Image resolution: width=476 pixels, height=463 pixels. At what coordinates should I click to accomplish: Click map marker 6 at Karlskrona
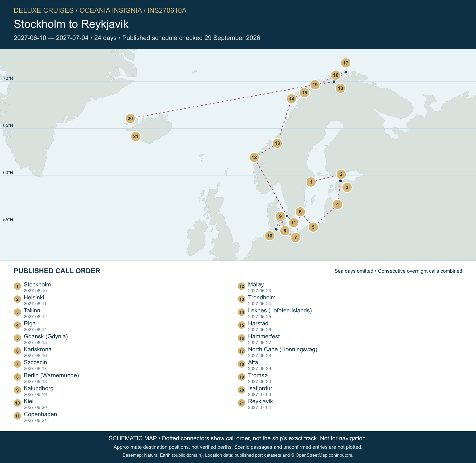(x=300, y=212)
